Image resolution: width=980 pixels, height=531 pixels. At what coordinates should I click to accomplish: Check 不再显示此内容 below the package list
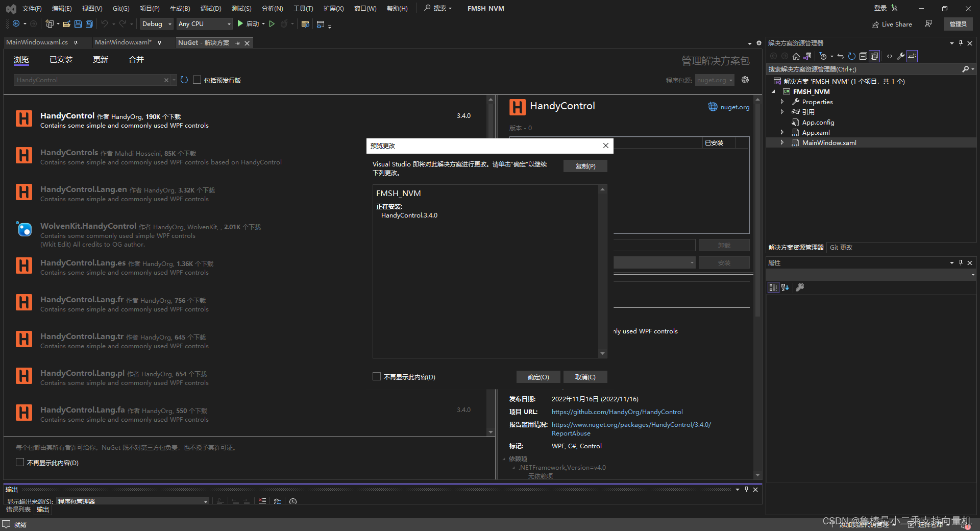[x=20, y=462]
